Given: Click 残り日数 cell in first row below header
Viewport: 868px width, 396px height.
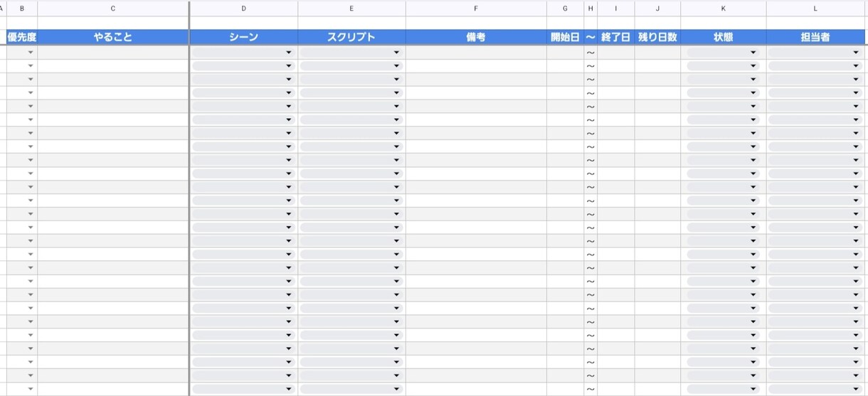Looking at the screenshot, I should click(657, 53).
